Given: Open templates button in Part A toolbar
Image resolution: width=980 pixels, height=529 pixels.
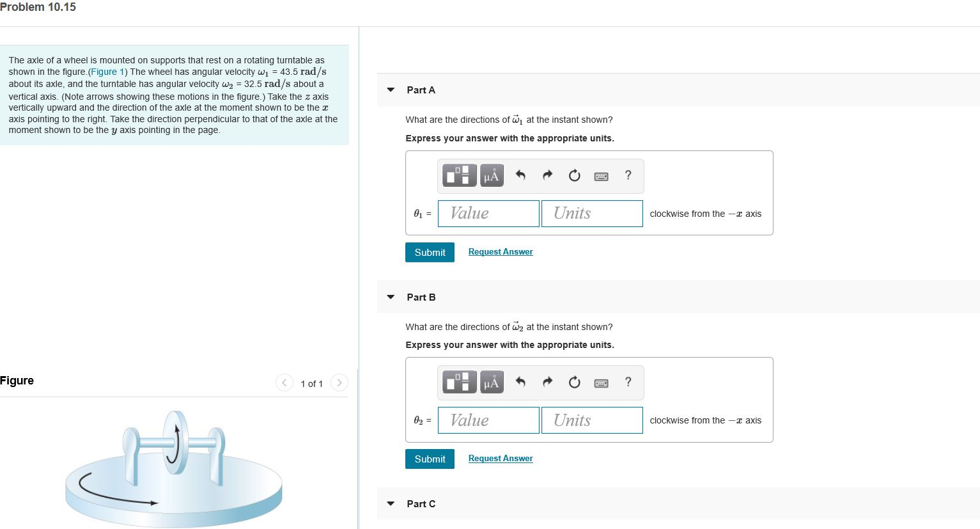Looking at the screenshot, I should pos(460,175).
